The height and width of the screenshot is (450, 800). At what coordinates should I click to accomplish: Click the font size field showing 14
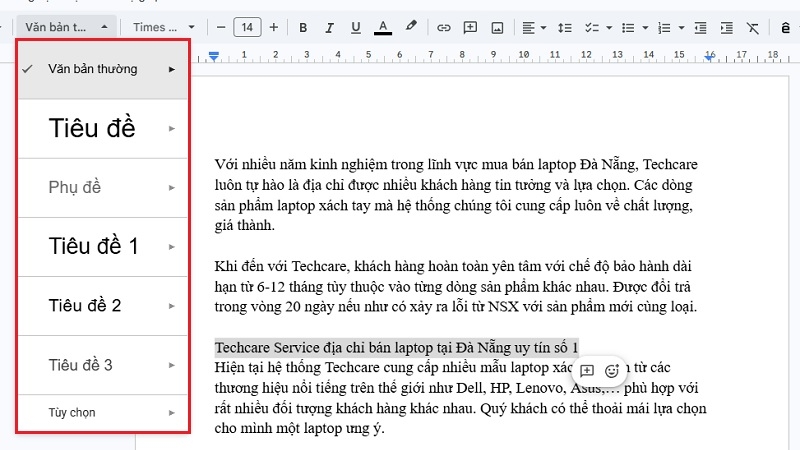pyautogui.click(x=247, y=27)
